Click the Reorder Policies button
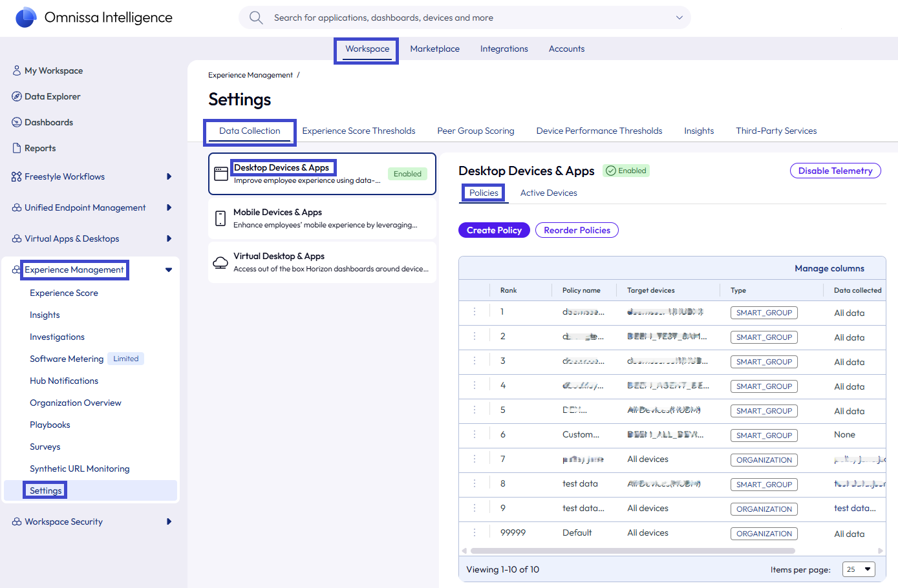 [x=577, y=230]
